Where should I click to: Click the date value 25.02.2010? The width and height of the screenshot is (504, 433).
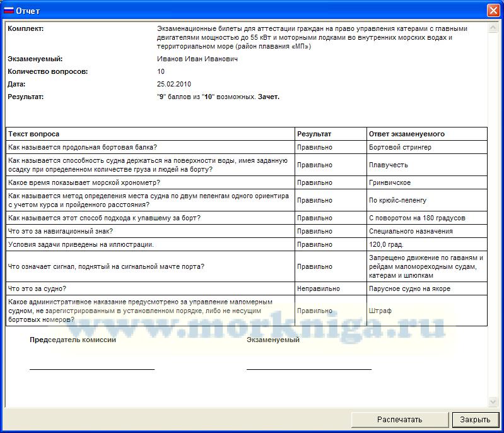click(x=174, y=84)
